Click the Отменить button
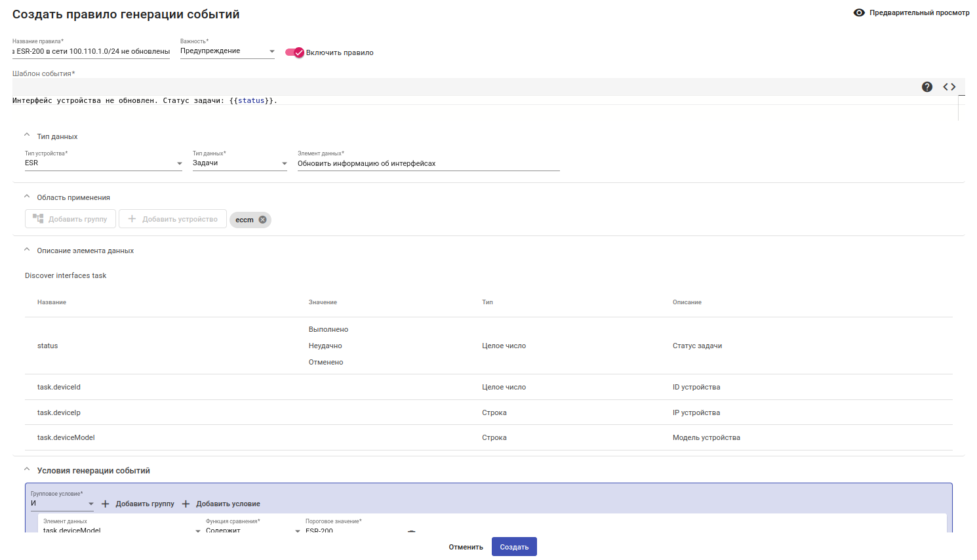977x560 pixels. tap(466, 547)
